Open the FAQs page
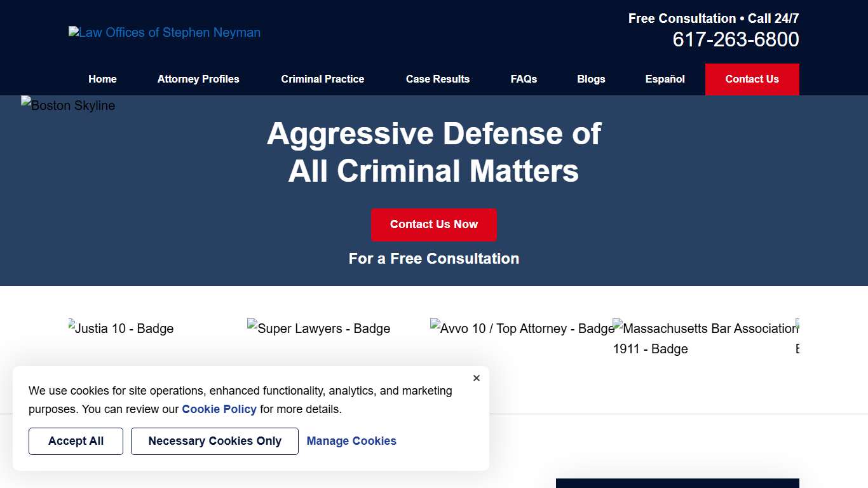This screenshot has height=488, width=868. pyautogui.click(x=523, y=79)
